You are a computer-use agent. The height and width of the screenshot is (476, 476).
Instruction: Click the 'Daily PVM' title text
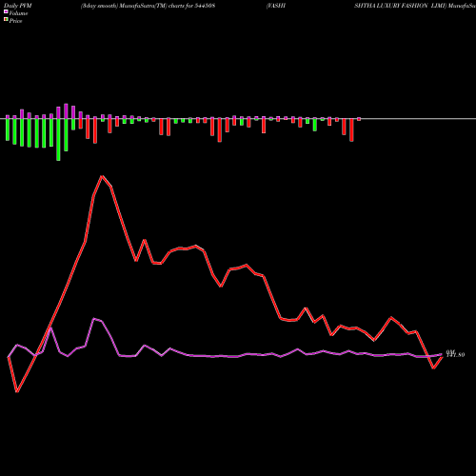[x=18, y=6]
